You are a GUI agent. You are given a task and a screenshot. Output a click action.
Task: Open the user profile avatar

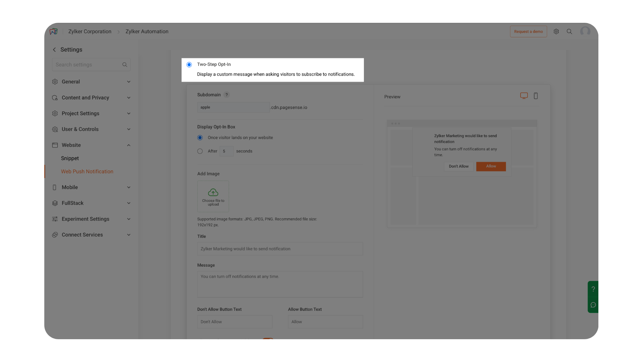coord(585,32)
